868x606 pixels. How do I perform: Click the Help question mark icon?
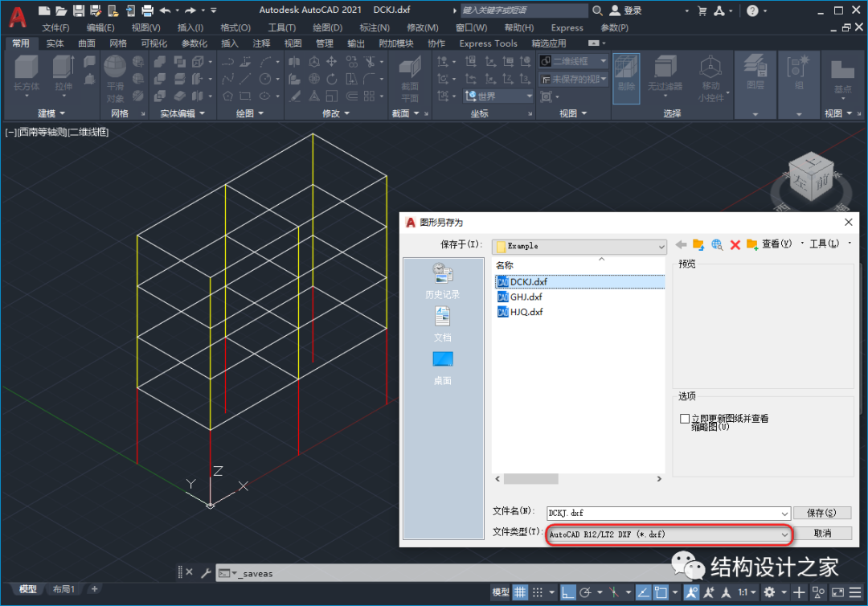(x=752, y=10)
